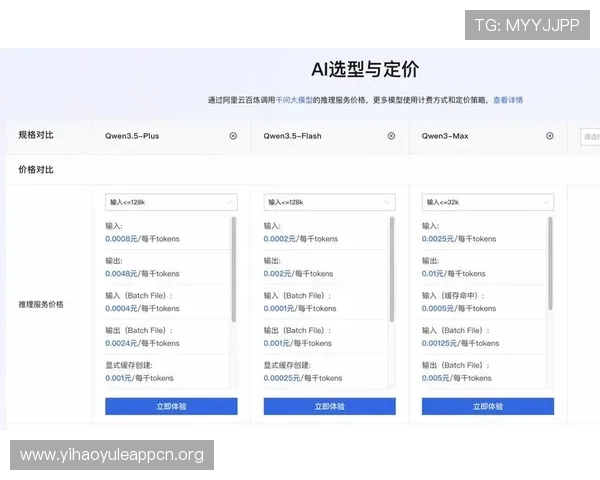Click 立即体验 under Qwen3.5-Plus
Image resolution: width=600 pixels, height=480 pixels.
[171, 406]
